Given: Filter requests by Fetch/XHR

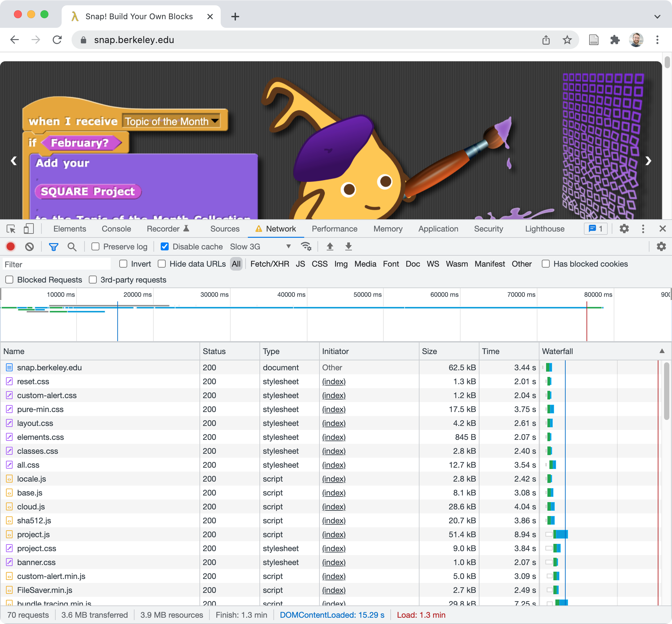Looking at the screenshot, I should [x=270, y=264].
